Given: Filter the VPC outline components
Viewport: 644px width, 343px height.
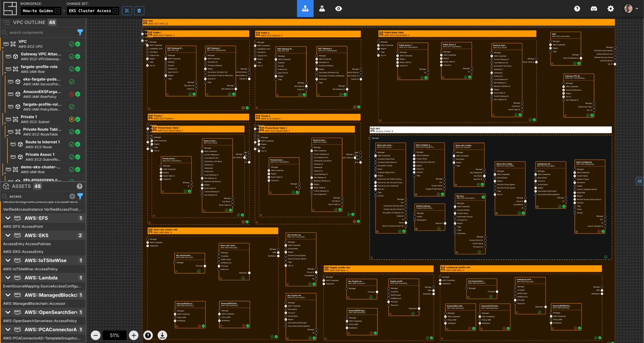Looking at the screenshot, I should point(80,33).
